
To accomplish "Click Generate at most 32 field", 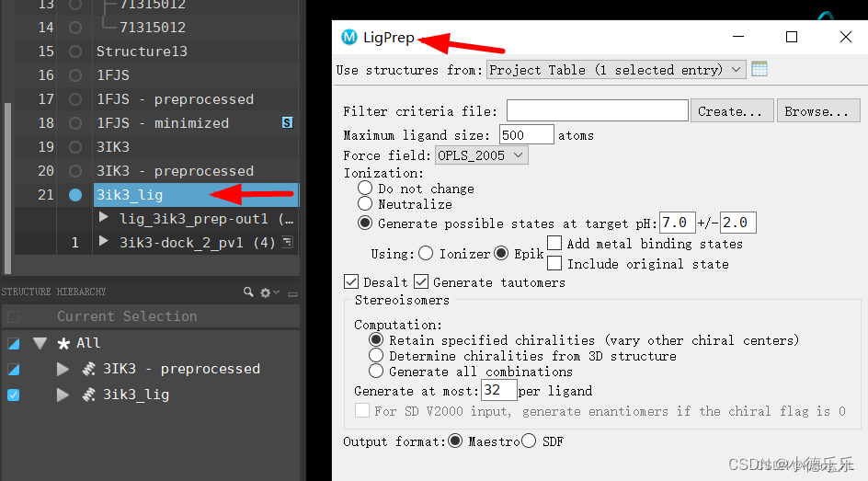I will tap(498, 390).
